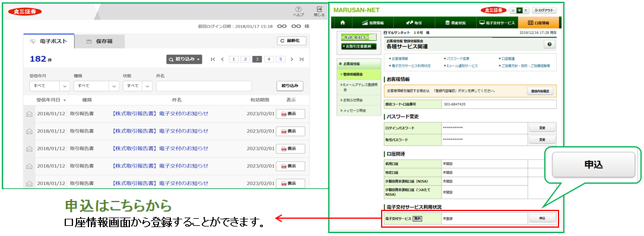644x236 pixels.
Task: Click 変更 for 取引パスワード
Action: (542, 140)
